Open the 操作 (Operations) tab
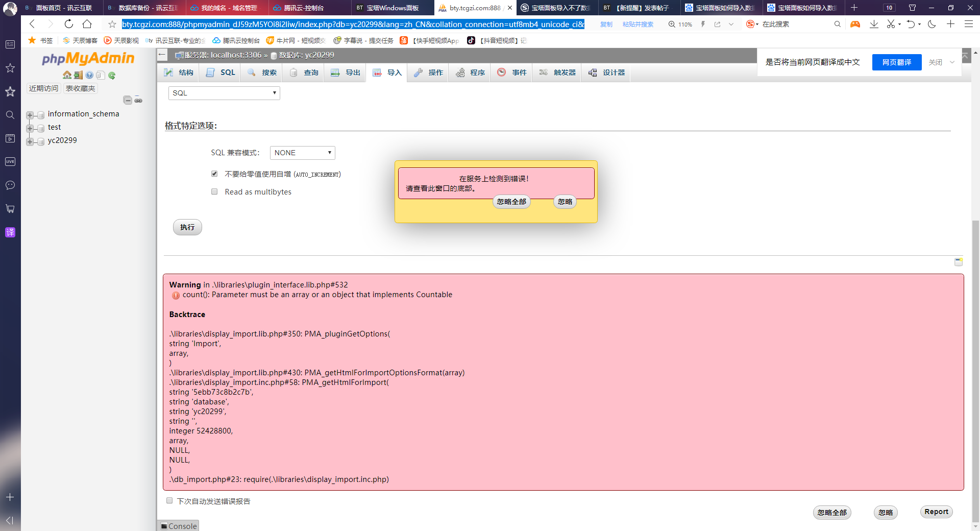 pos(428,73)
